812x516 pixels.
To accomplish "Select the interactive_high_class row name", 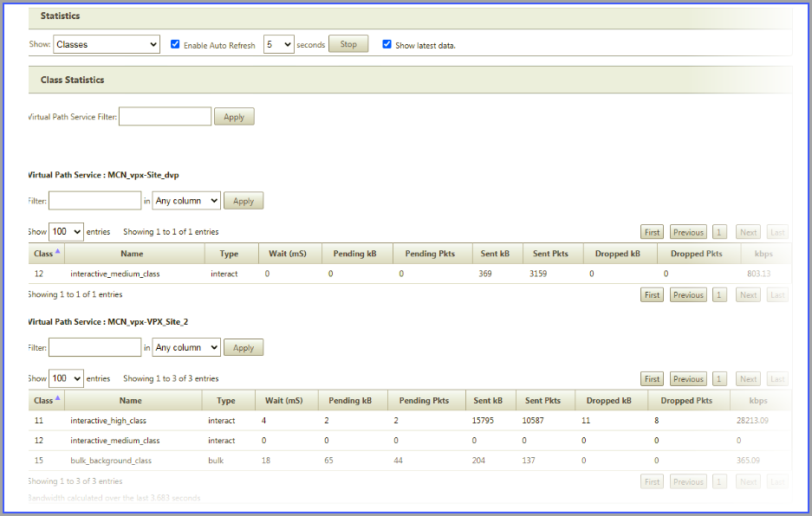I will (x=108, y=421).
